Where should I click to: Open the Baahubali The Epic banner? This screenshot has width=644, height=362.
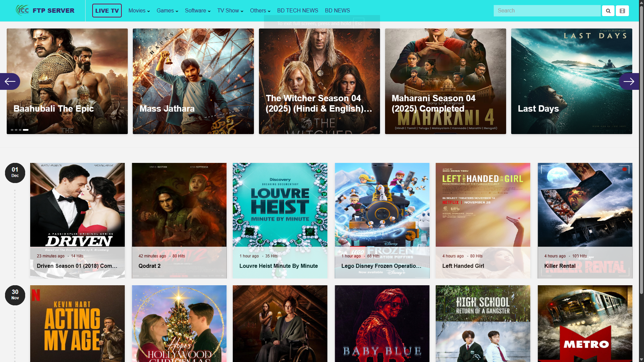pyautogui.click(x=67, y=81)
